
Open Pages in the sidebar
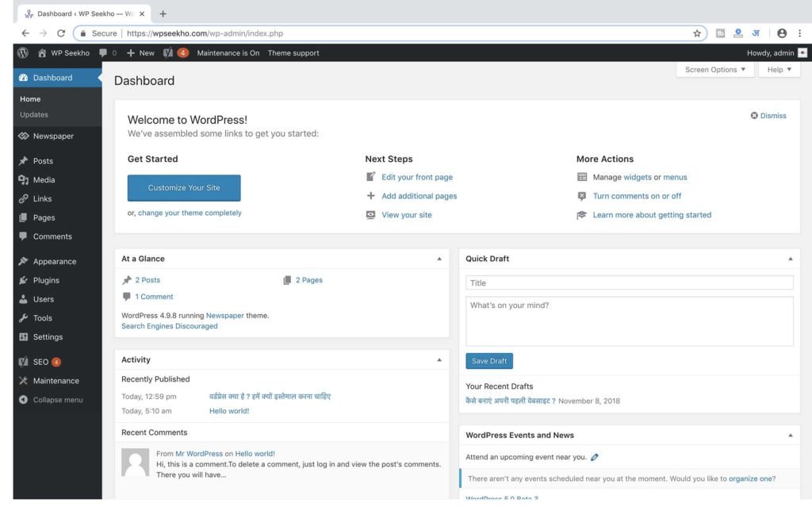point(57,217)
